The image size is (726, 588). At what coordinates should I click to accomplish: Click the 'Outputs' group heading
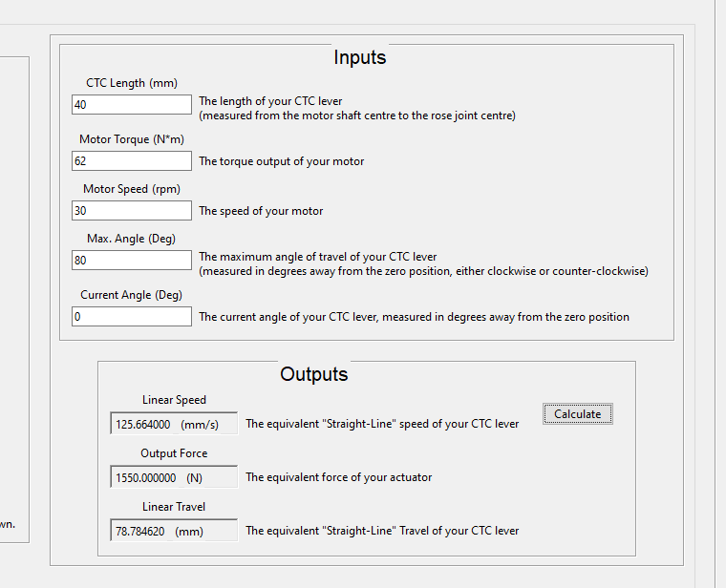[314, 374]
